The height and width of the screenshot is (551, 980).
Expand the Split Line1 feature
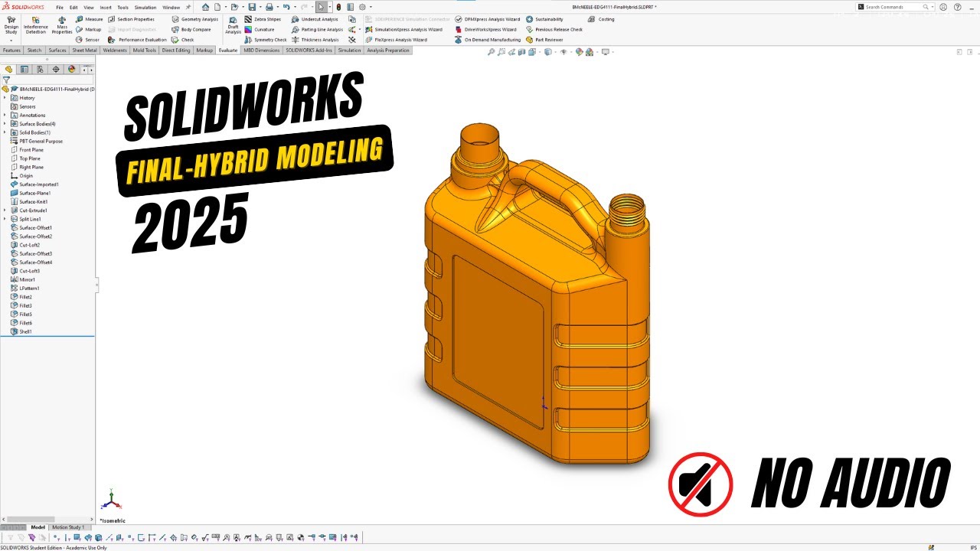pos(5,219)
